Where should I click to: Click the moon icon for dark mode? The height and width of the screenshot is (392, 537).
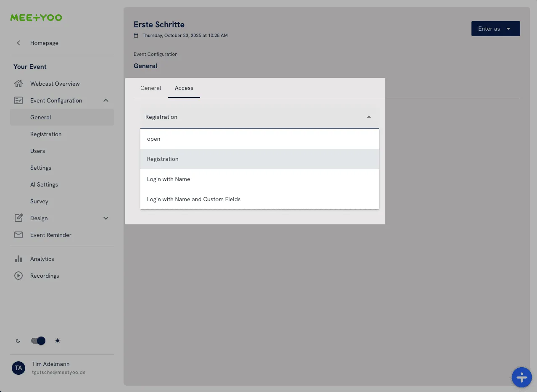pos(18,341)
